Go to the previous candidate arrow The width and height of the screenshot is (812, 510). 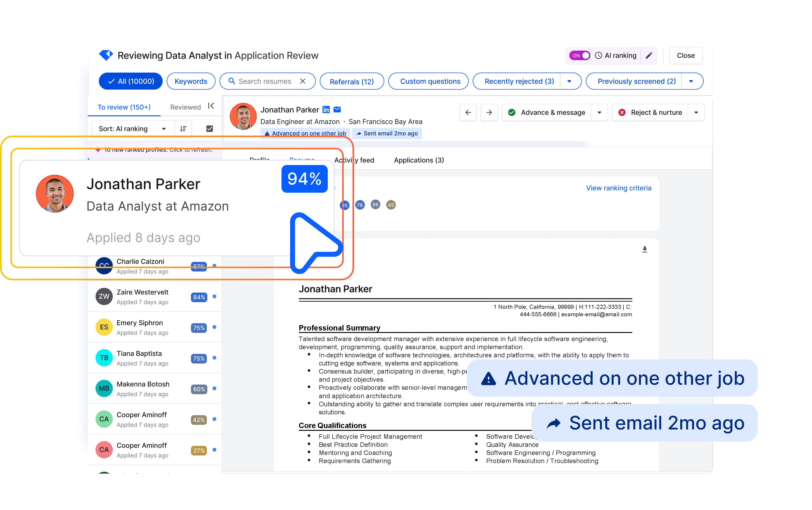(x=468, y=112)
